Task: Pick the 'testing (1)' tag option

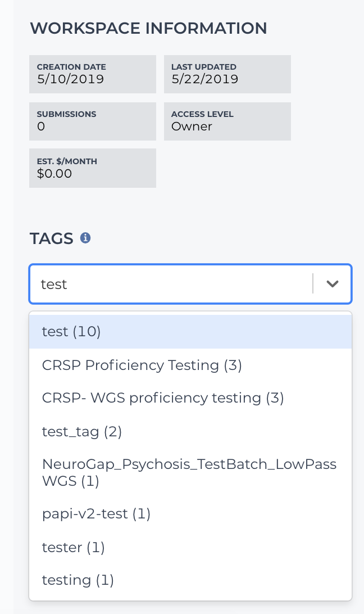Action: [x=190, y=580]
